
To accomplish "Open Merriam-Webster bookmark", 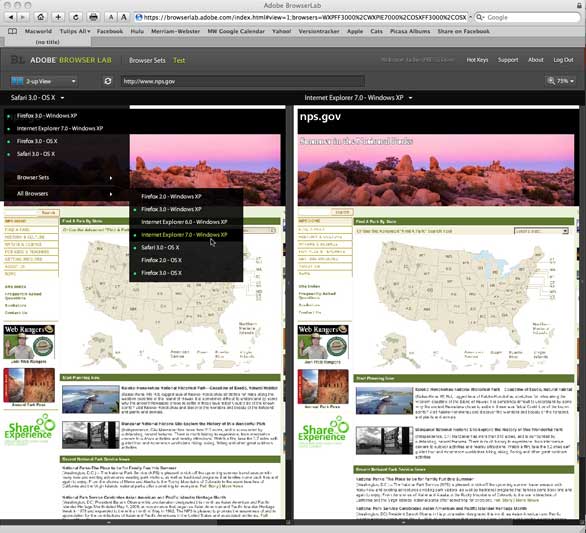I will click(x=175, y=31).
